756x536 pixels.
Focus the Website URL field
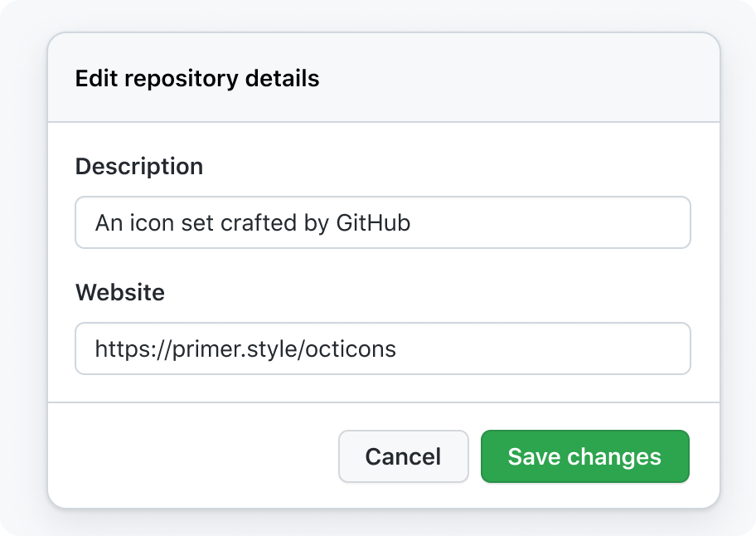(x=383, y=348)
